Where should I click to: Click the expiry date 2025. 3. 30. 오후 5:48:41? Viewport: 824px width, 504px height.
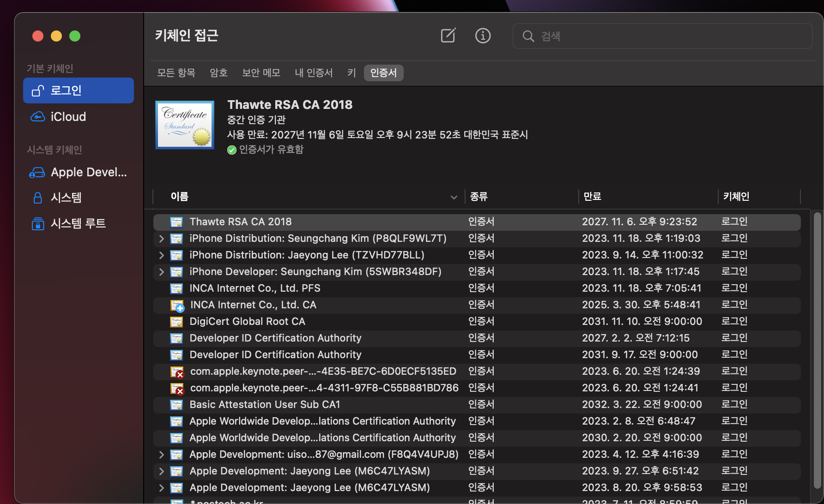pos(641,305)
